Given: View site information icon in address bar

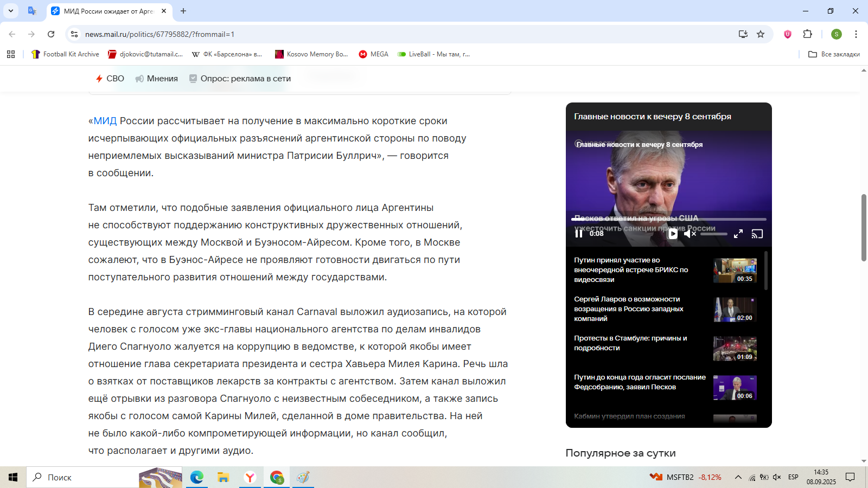Looking at the screenshot, I should 74,34.
